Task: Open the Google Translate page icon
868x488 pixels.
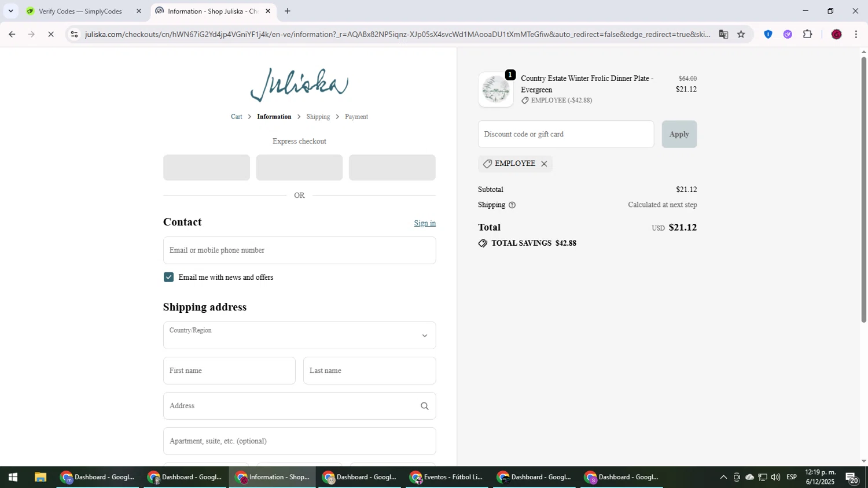Action: point(723,34)
